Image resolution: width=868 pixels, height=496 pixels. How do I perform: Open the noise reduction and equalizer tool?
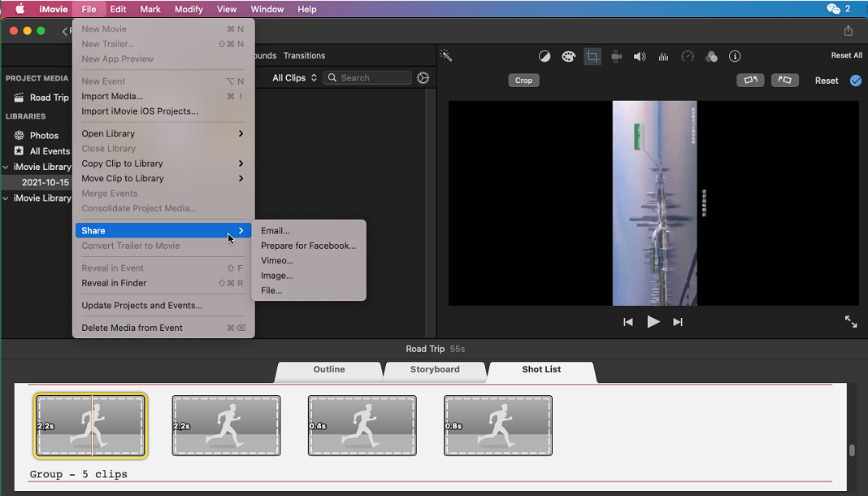663,56
